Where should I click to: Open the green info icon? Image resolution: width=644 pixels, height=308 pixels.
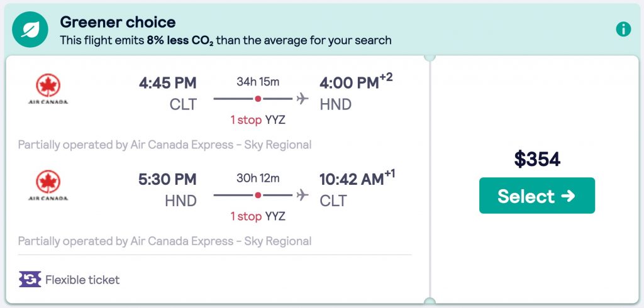click(x=623, y=29)
